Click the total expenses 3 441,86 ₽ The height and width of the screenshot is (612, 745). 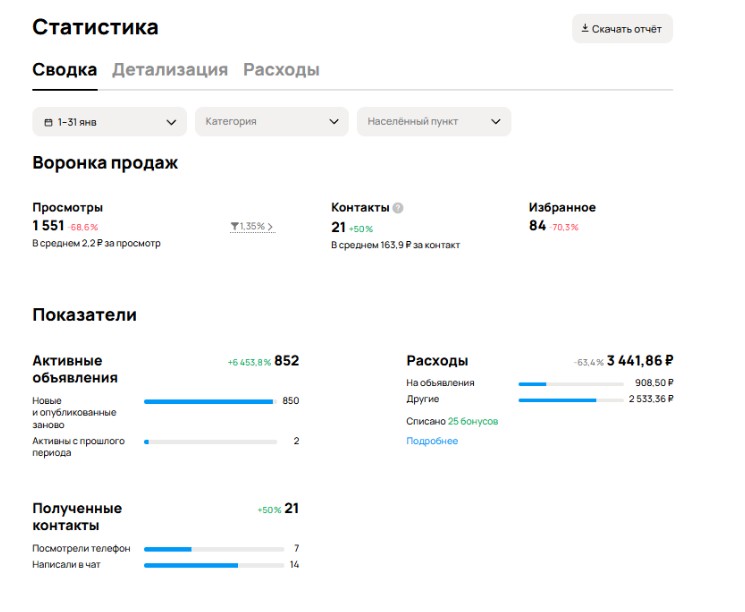[640, 361]
